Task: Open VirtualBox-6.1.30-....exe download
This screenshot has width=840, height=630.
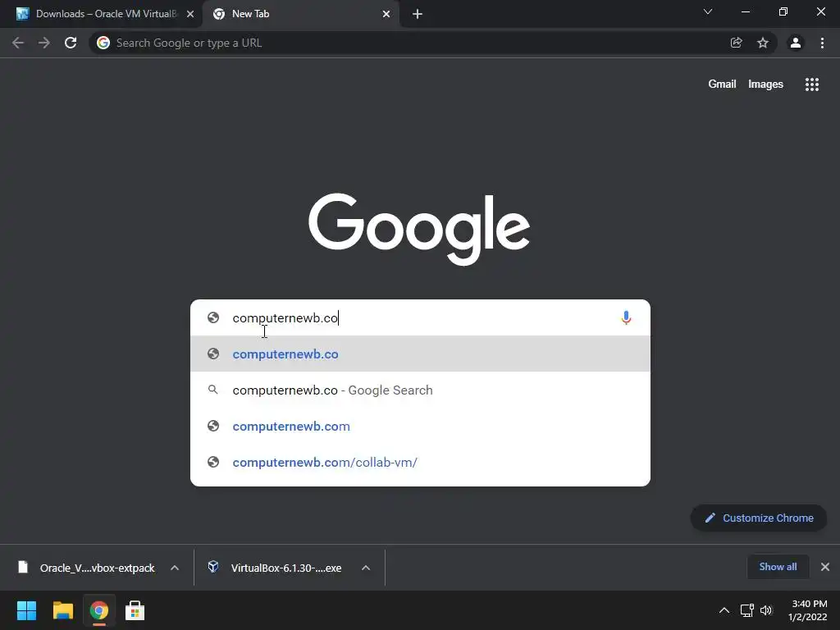Action: (286, 568)
